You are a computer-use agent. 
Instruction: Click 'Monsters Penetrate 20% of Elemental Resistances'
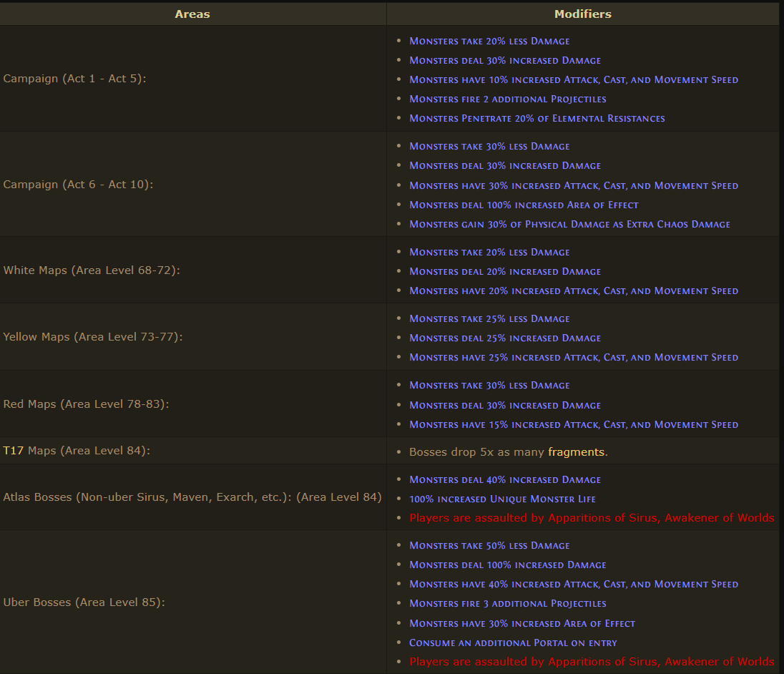pos(537,119)
